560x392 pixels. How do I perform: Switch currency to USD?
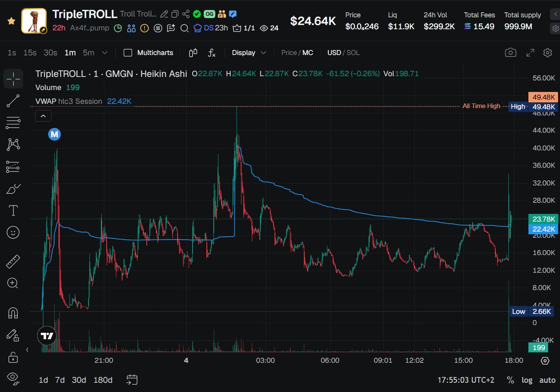(x=334, y=53)
